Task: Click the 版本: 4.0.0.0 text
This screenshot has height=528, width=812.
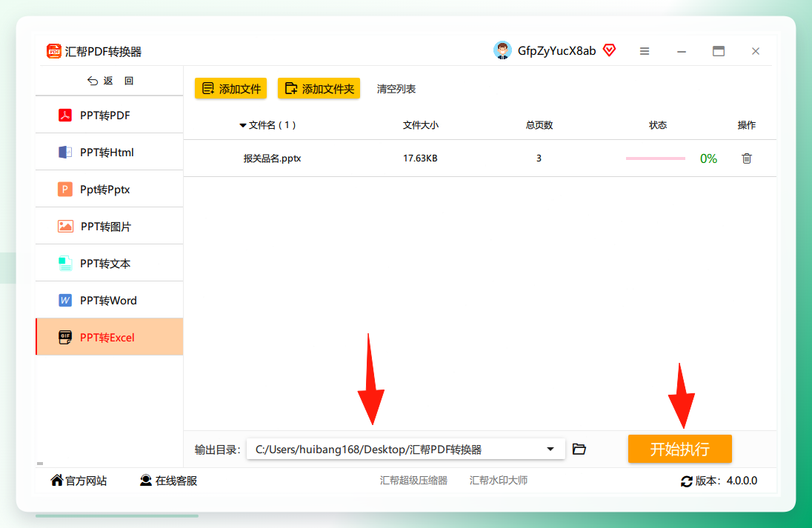Action: [726, 481]
